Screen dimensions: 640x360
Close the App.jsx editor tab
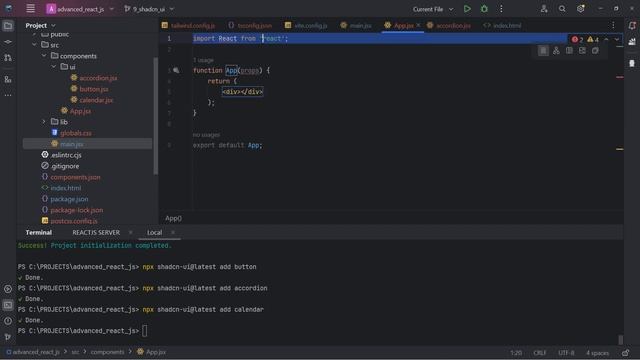418,25
